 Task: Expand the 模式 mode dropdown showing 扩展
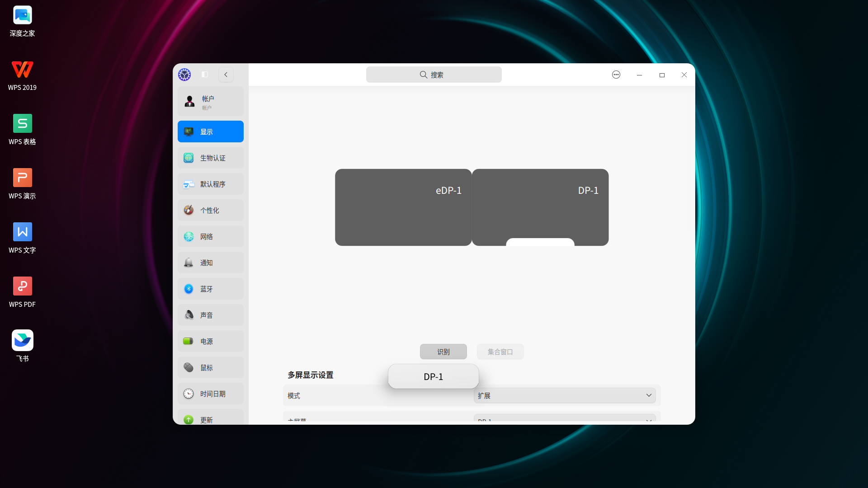click(564, 395)
